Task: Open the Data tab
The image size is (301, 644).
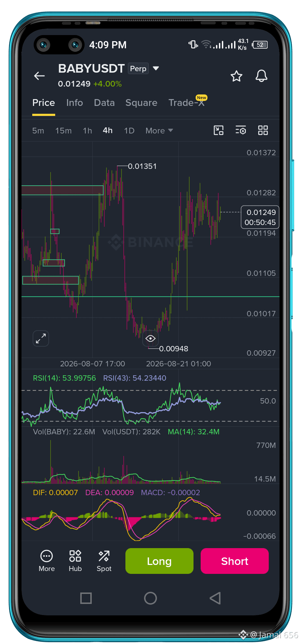Action: pyautogui.click(x=104, y=103)
